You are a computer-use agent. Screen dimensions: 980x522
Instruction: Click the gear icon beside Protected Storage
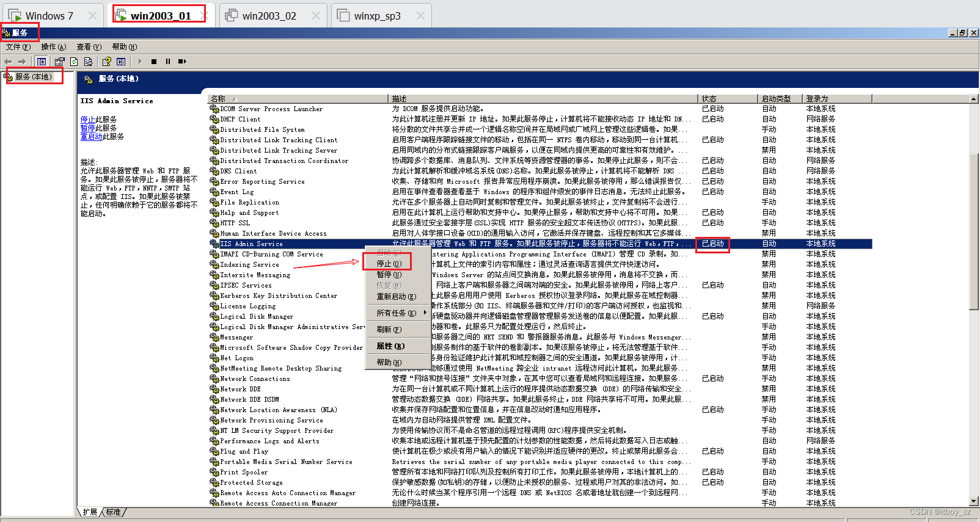click(x=214, y=482)
